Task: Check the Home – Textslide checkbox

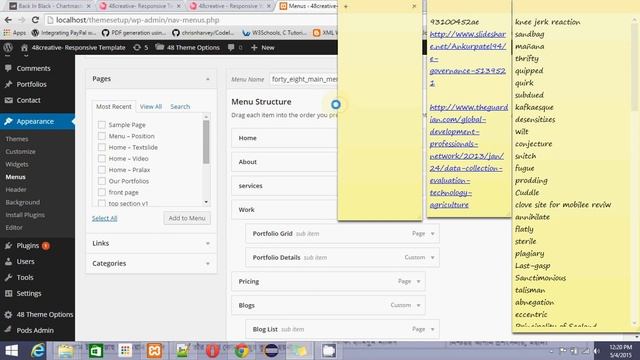Action: click(102, 147)
